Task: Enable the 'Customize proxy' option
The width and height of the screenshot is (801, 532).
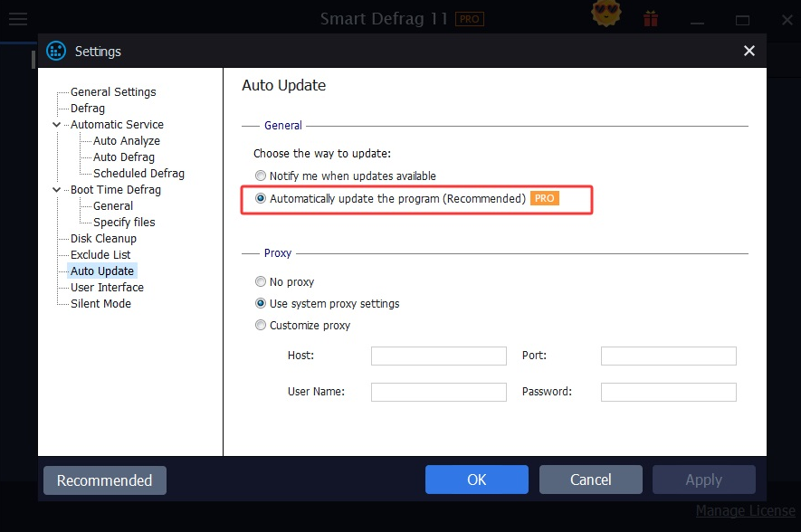Action: (261, 326)
